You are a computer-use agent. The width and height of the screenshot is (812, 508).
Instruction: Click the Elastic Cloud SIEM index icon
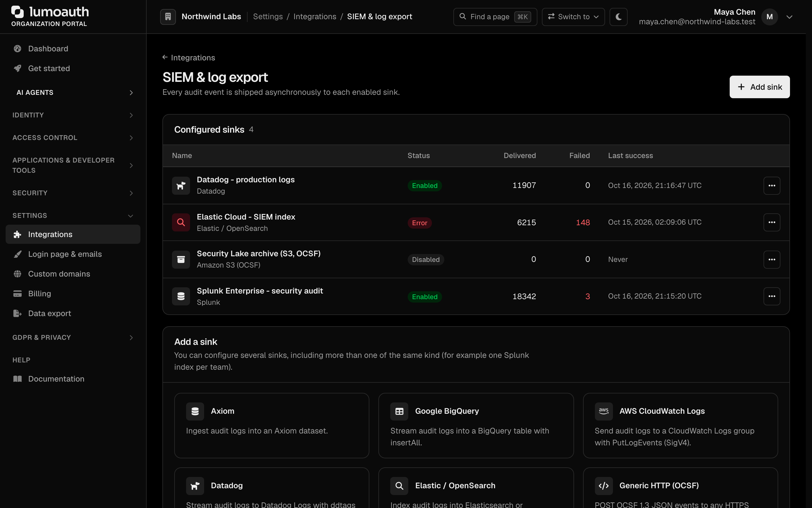point(181,222)
